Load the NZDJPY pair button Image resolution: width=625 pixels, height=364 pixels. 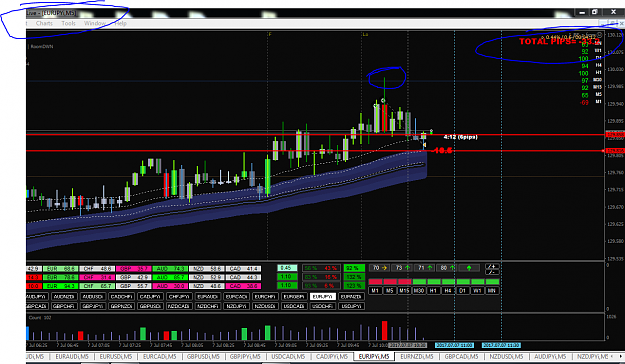click(x=236, y=306)
